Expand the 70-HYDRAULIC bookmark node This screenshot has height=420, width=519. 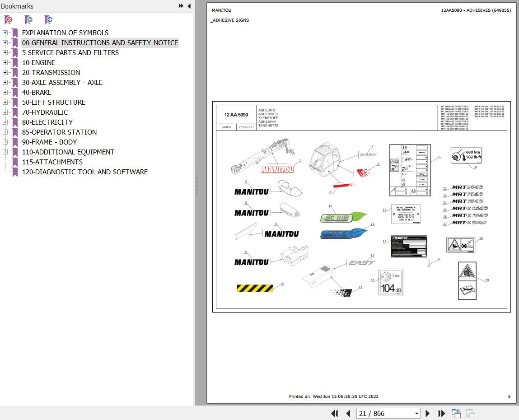pyautogui.click(x=5, y=112)
